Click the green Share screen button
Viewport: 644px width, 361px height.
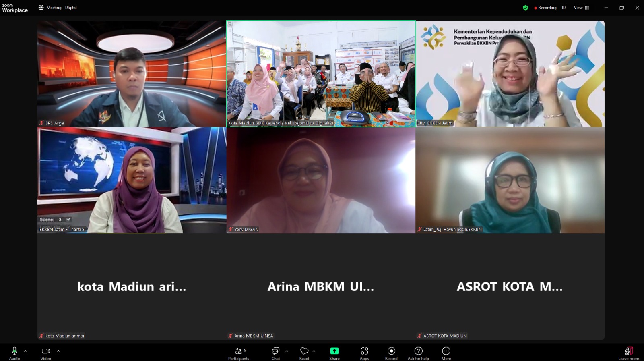[334, 353]
